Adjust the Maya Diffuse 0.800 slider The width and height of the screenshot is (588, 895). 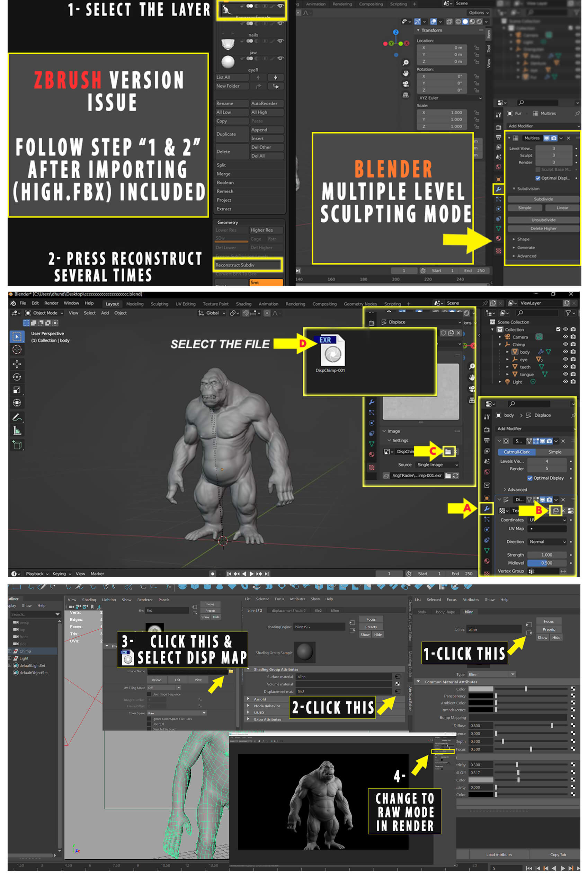(531, 725)
